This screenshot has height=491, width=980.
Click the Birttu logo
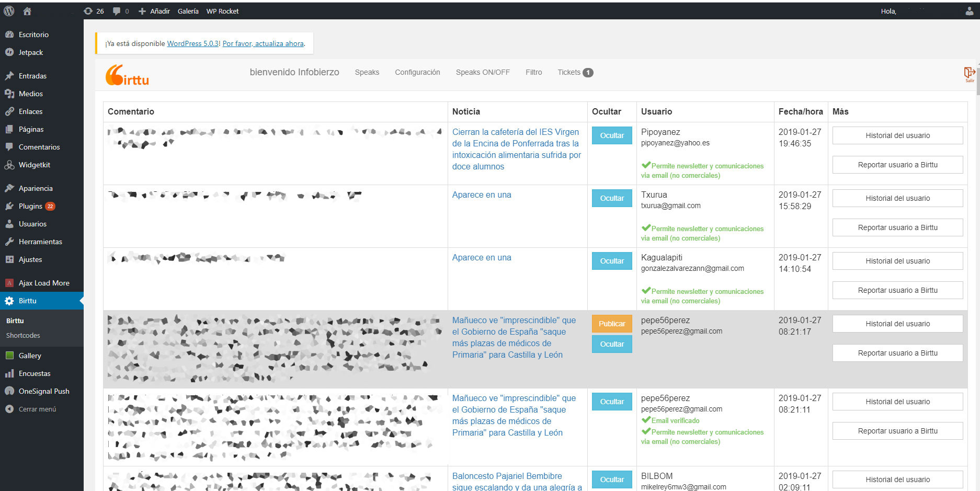[127, 75]
